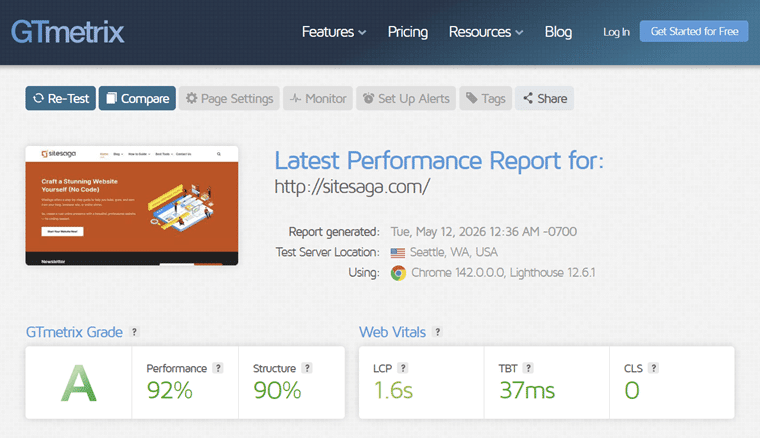
Task: Click help icon beside LCP
Action: click(403, 368)
